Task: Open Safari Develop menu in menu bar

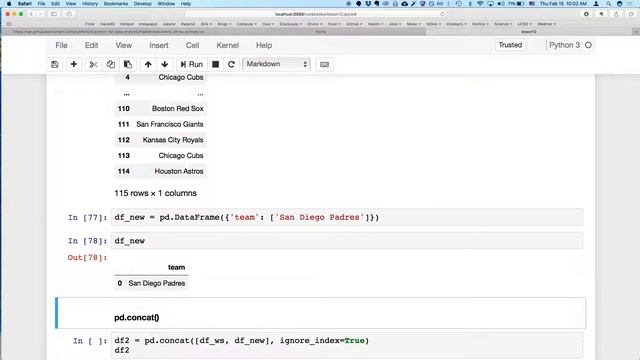Action: (x=142, y=4)
